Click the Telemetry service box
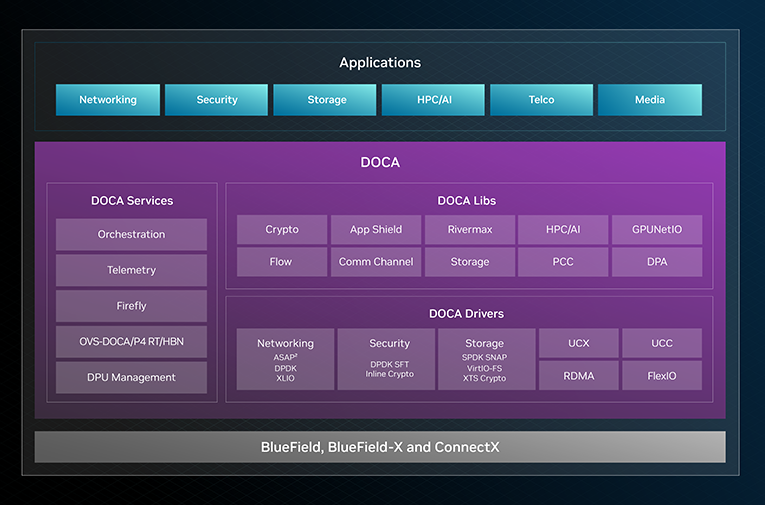This screenshot has height=505, width=765. [x=131, y=270]
